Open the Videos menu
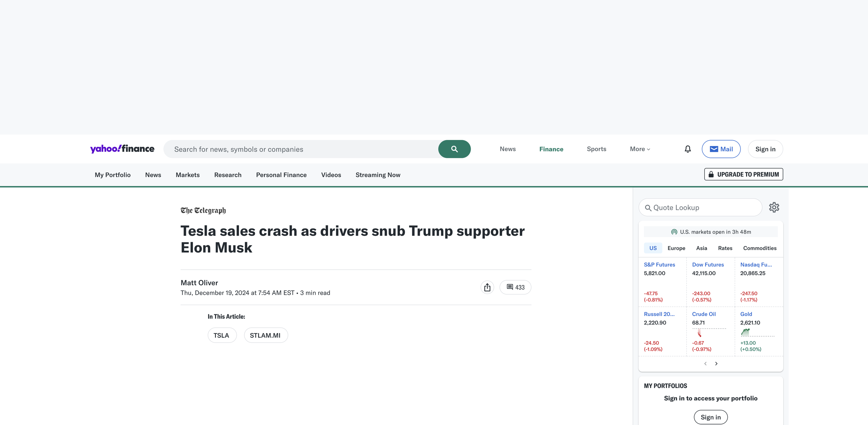Viewport: 868px width, 425px height. pos(331,175)
